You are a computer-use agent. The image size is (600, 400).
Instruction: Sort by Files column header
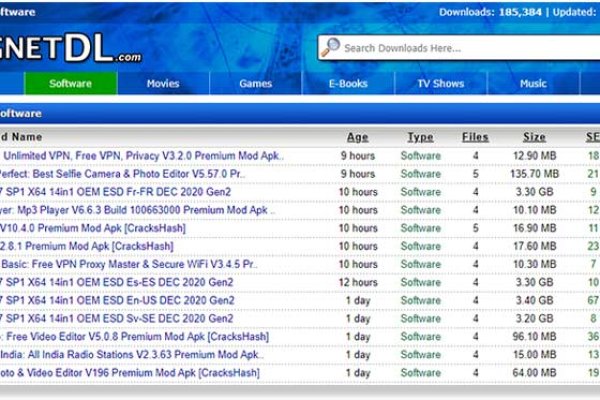pos(475,137)
